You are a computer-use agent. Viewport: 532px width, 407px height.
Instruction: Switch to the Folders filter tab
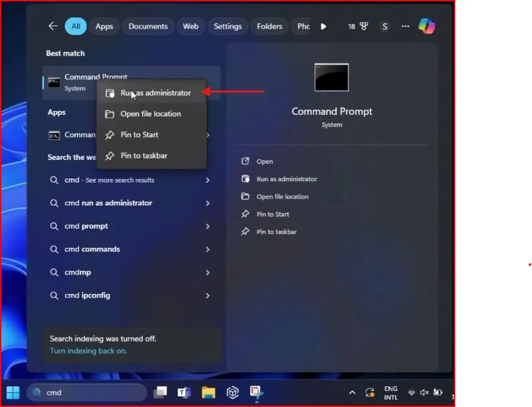270,26
